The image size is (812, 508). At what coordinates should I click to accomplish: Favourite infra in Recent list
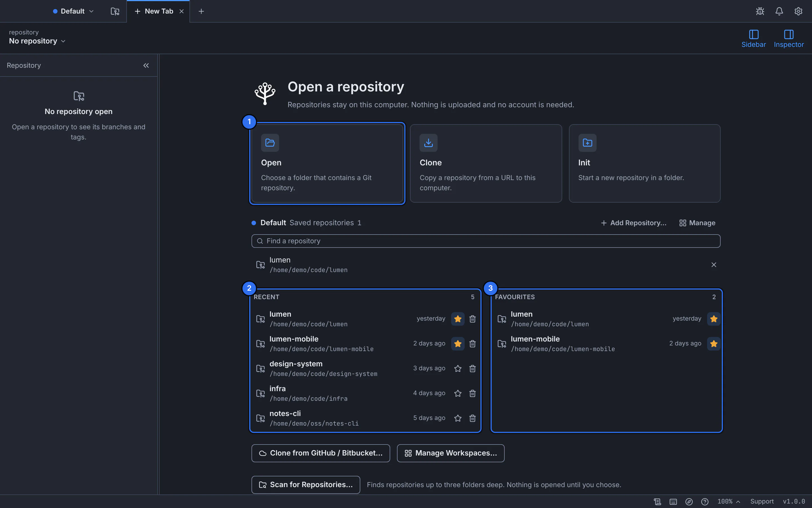click(x=458, y=393)
